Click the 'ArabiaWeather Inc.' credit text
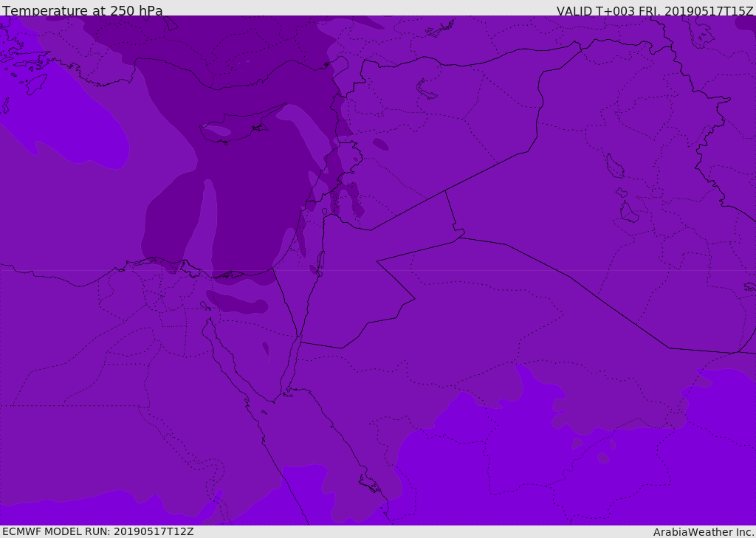 (704, 532)
